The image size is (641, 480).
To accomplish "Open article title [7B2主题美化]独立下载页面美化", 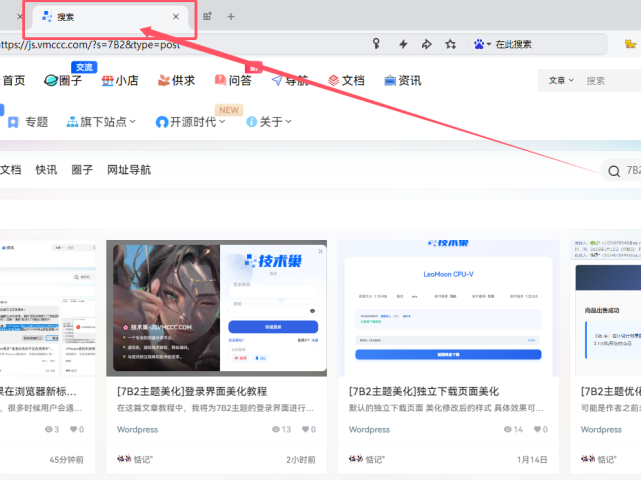I will pos(424,391).
